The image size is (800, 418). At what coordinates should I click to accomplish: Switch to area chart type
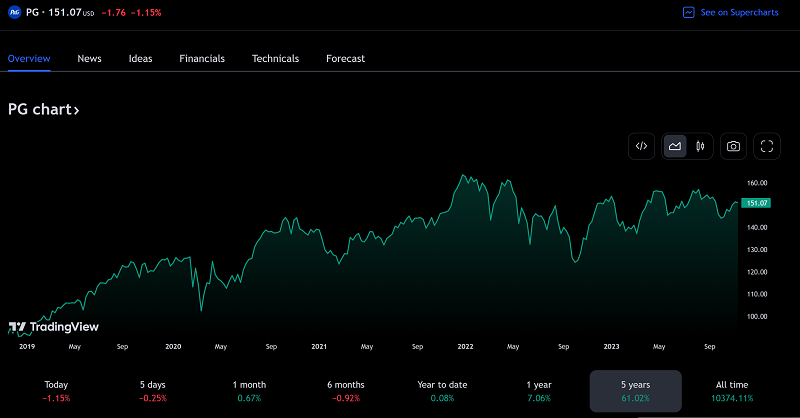click(x=675, y=146)
